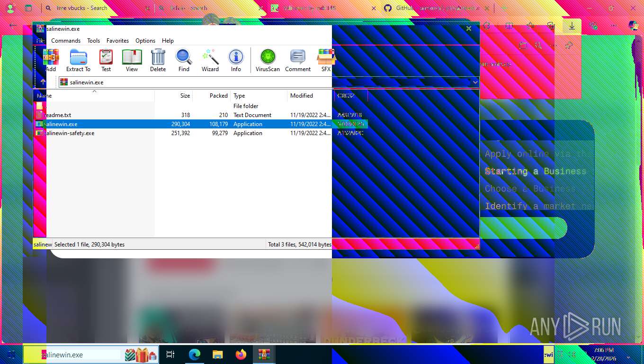Viewport: 644px width, 364px height.
Task: Open the Options menu
Action: [145, 41]
